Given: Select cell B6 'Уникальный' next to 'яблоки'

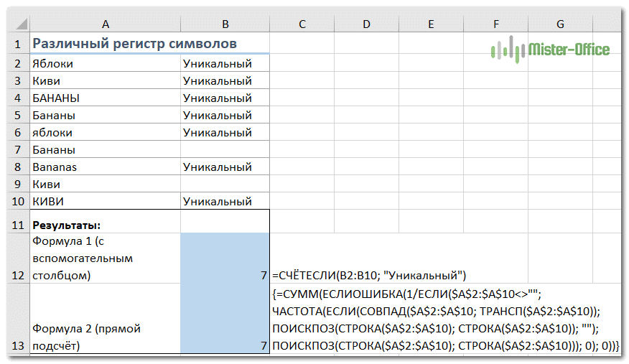Looking at the screenshot, I should [x=225, y=132].
